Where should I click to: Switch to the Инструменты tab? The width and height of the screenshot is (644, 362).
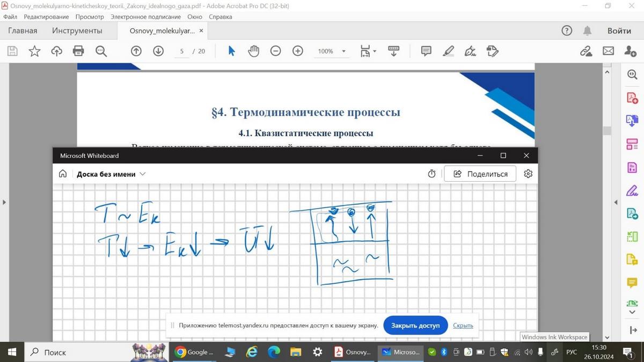point(77,31)
